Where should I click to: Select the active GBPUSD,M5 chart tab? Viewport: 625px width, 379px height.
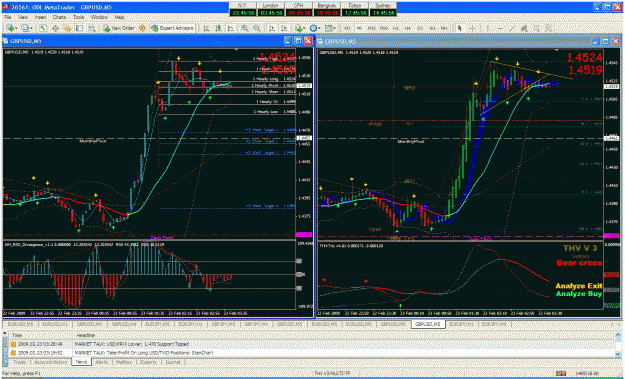tap(428, 324)
